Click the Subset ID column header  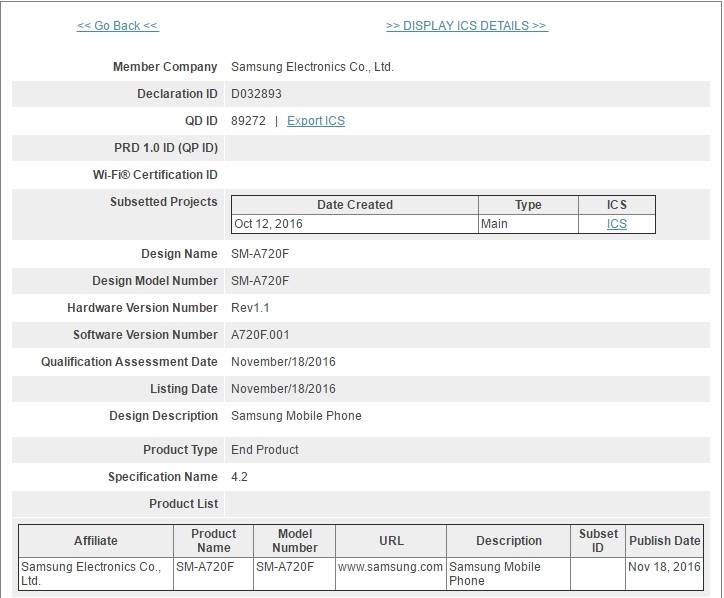tap(598, 541)
